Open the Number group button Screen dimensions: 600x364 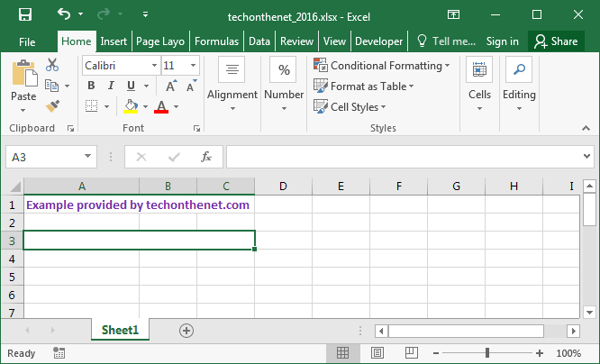(284, 84)
